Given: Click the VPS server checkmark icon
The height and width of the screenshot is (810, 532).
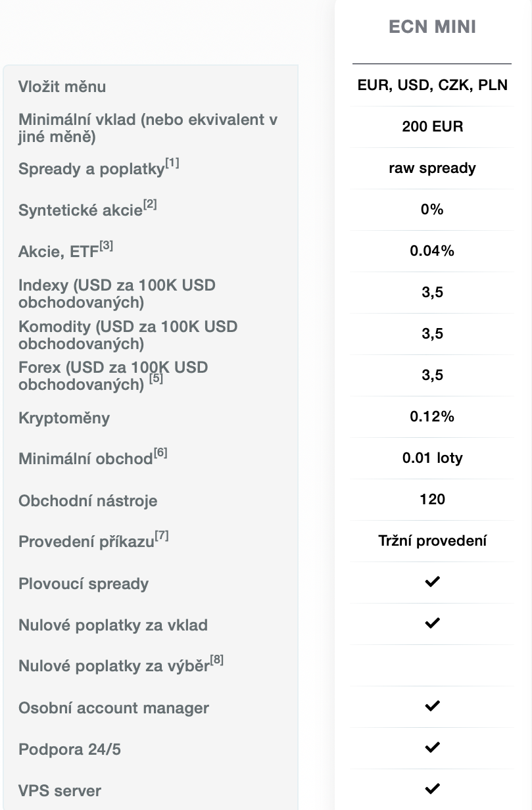Looking at the screenshot, I should pos(432,789).
